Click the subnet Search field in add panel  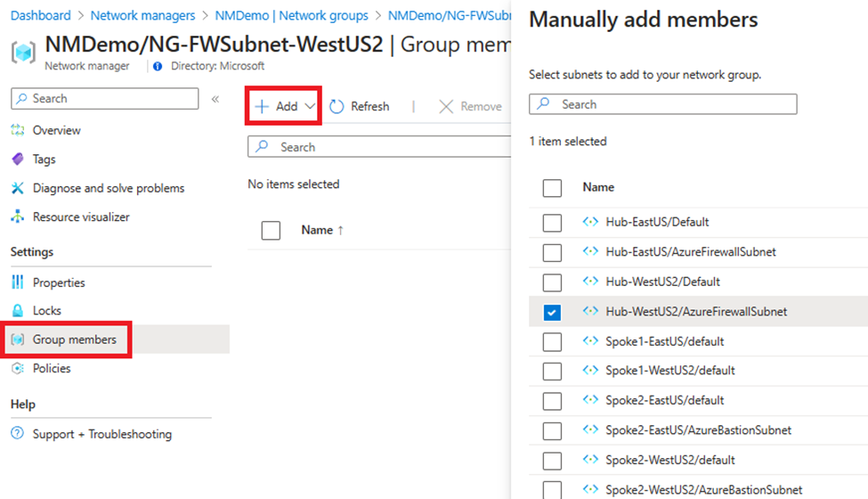click(x=662, y=104)
